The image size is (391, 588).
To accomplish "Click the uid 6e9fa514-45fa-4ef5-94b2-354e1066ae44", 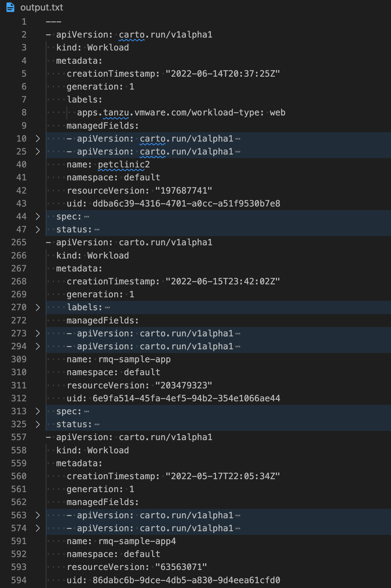I will click(186, 398).
